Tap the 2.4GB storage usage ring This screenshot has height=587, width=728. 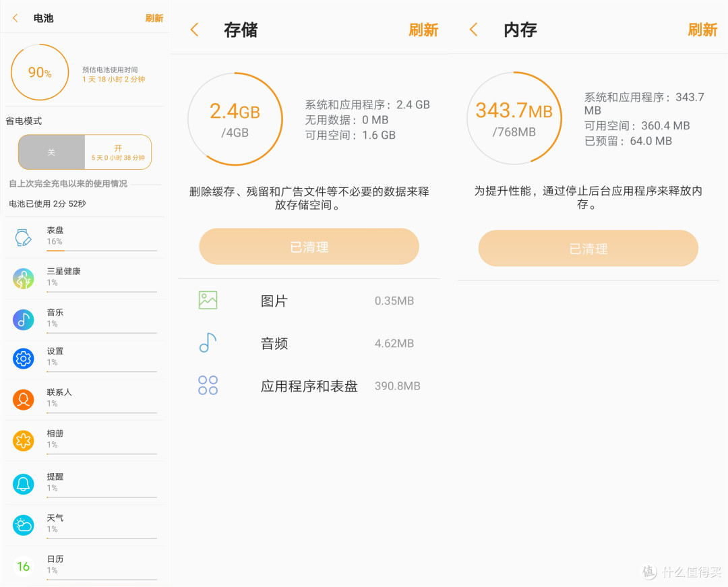click(235, 119)
